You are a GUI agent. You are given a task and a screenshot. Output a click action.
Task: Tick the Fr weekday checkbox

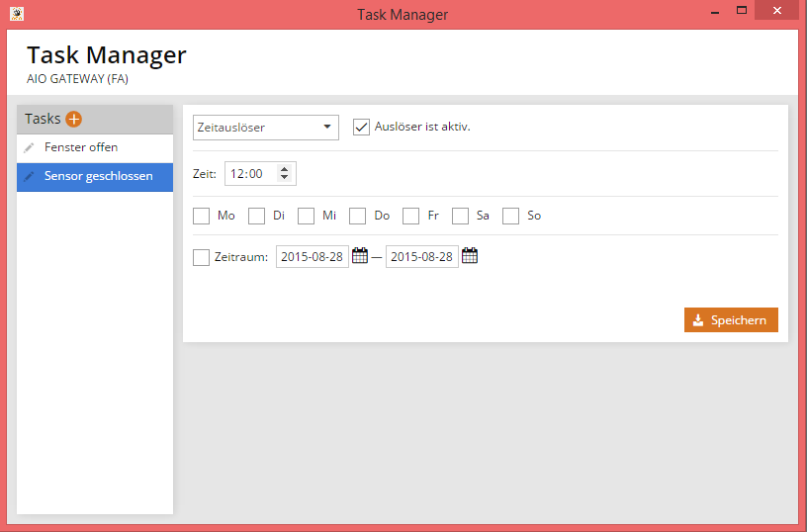(411, 216)
